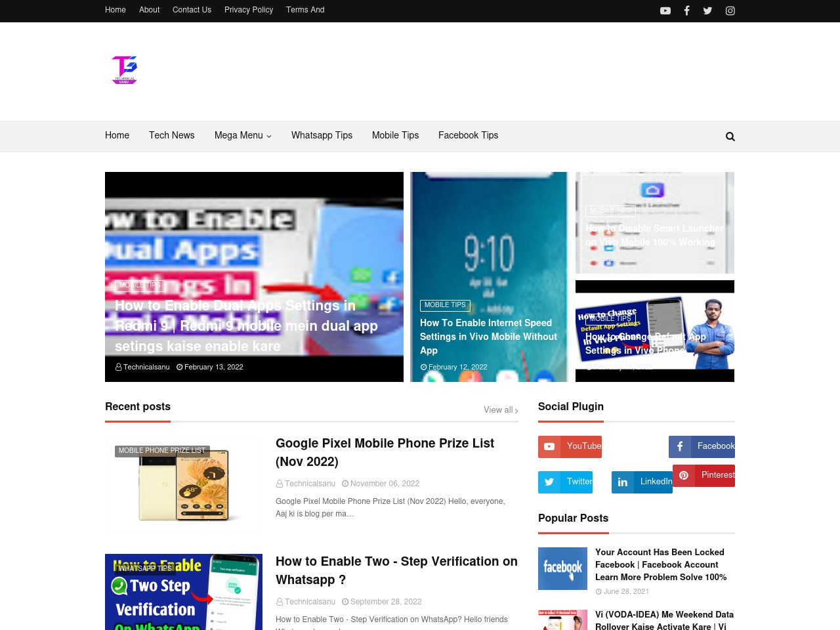Click November 06, 2022 date

point(381,484)
